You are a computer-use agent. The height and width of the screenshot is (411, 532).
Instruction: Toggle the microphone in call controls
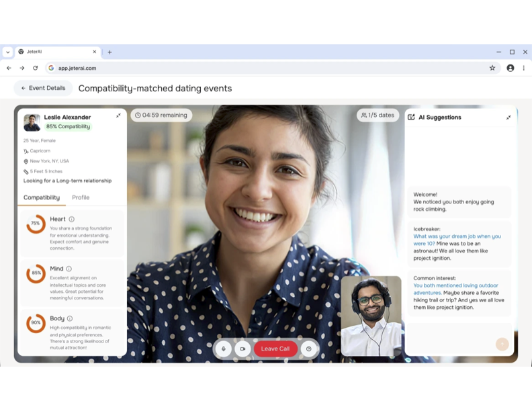click(224, 349)
